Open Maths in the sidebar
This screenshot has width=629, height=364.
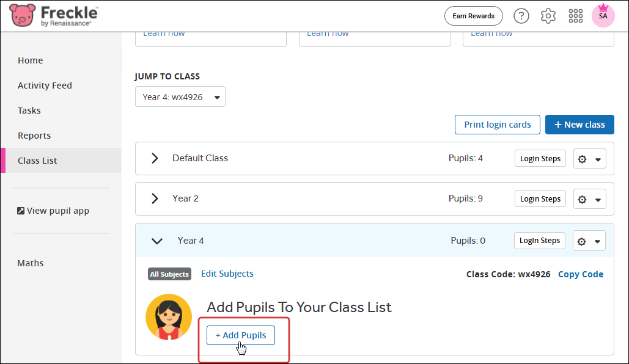click(31, 263)
